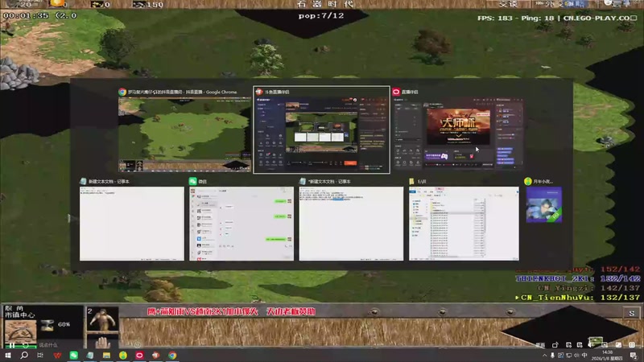Open Google Chrome from the taskbar
The height and width of the screenshot is (362, 644).
172,356
